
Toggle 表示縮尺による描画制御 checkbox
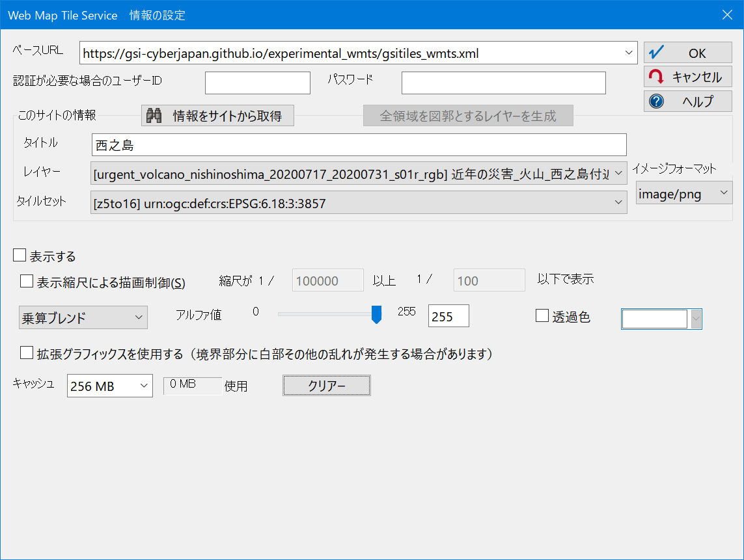click(x=27, y=282)
